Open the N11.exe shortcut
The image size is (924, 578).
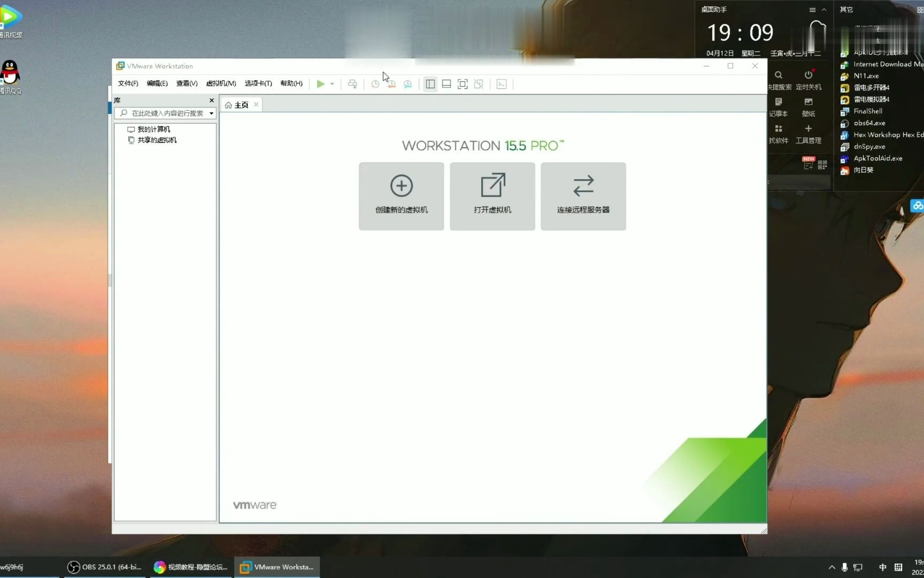[x=860, y=76]
